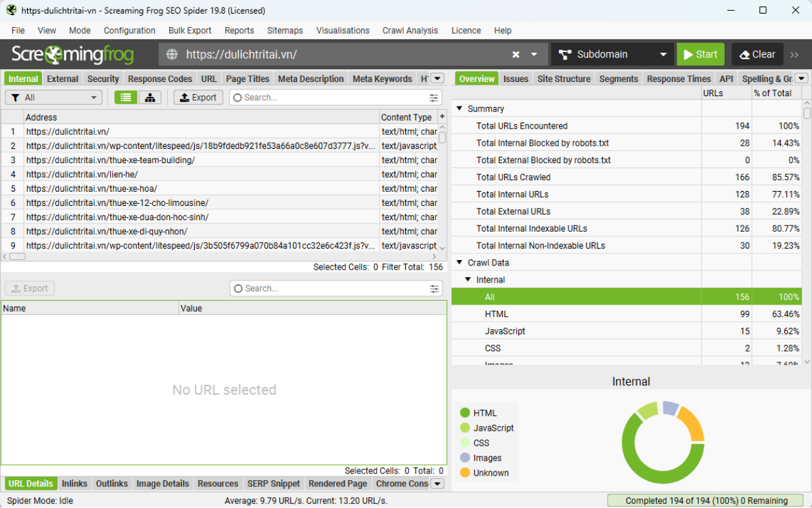
Task: Clear the URL field using the X icon
Action: click(x=516, y=54)
